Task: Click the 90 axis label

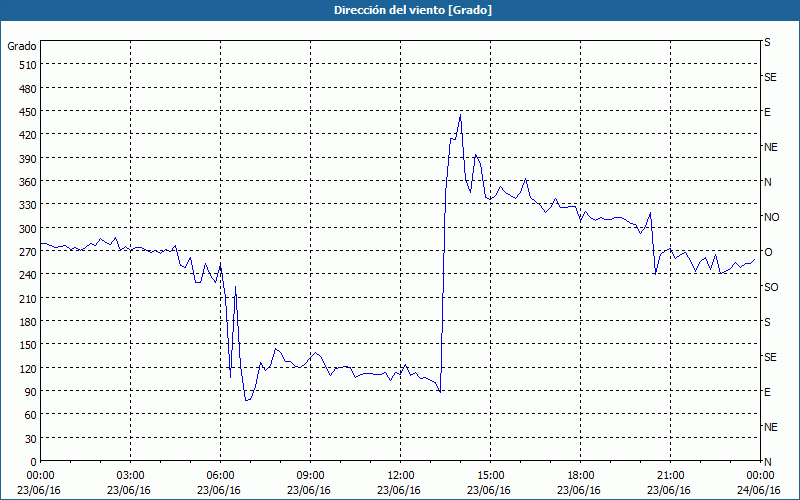Action: [31, 392]
